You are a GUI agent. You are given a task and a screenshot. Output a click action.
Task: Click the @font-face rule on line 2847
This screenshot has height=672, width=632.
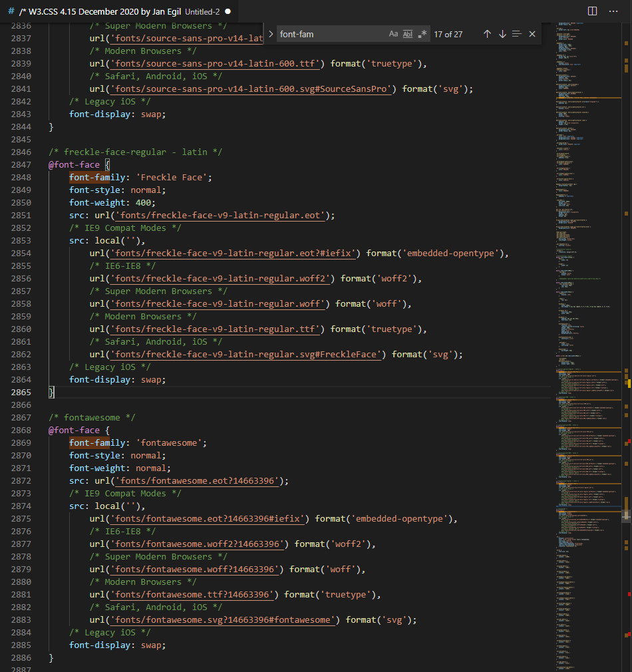point(74,165)
